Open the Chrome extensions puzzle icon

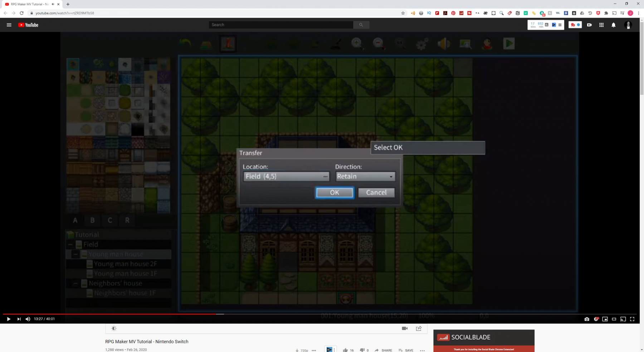click(x=606, y=13)
